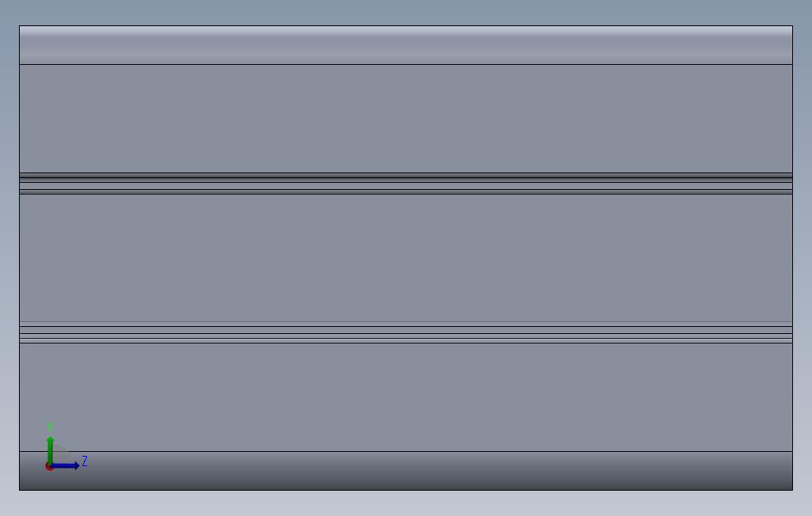
Task: Select the lower flat panel face above the dark strip
Action: pyautogui.click(x=406, y=397)
